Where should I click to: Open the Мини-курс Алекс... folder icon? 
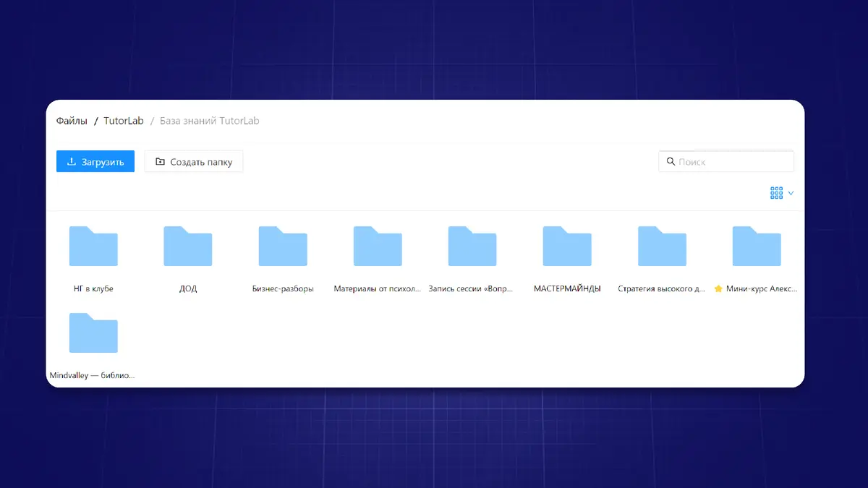[x=757, y=247]
